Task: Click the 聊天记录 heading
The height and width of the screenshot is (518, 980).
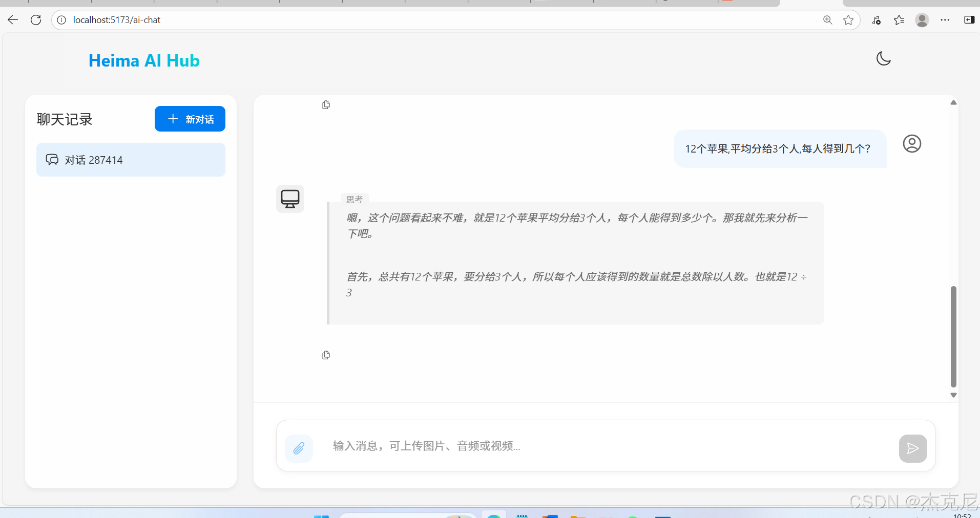Action: [65, 119]
